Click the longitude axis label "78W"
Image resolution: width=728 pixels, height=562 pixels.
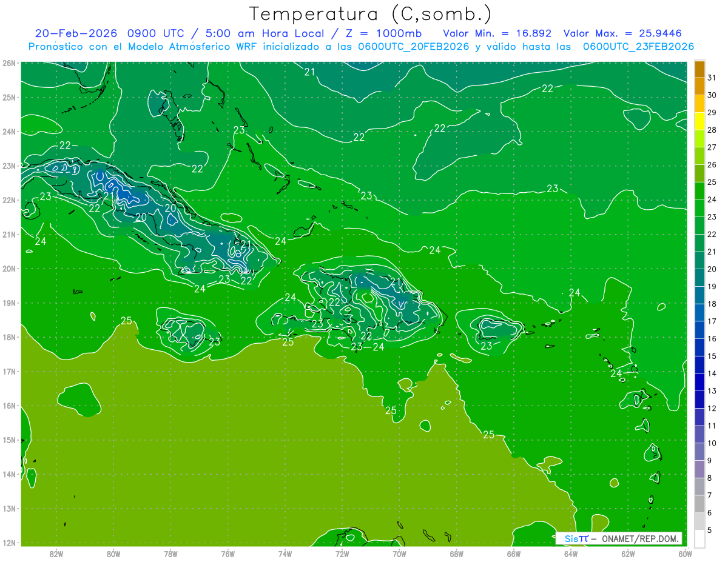(x=170, y=554)
